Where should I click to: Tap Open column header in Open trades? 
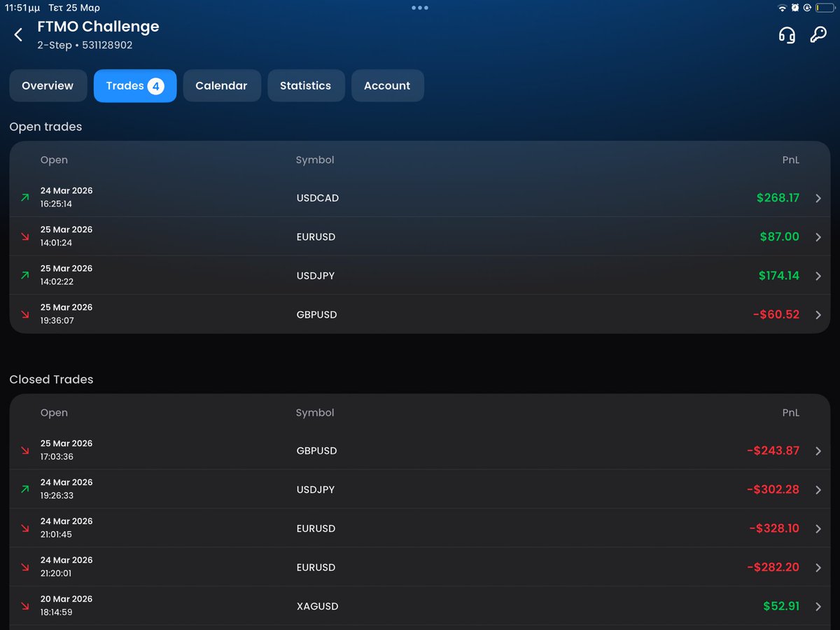(x=54, y=160)
